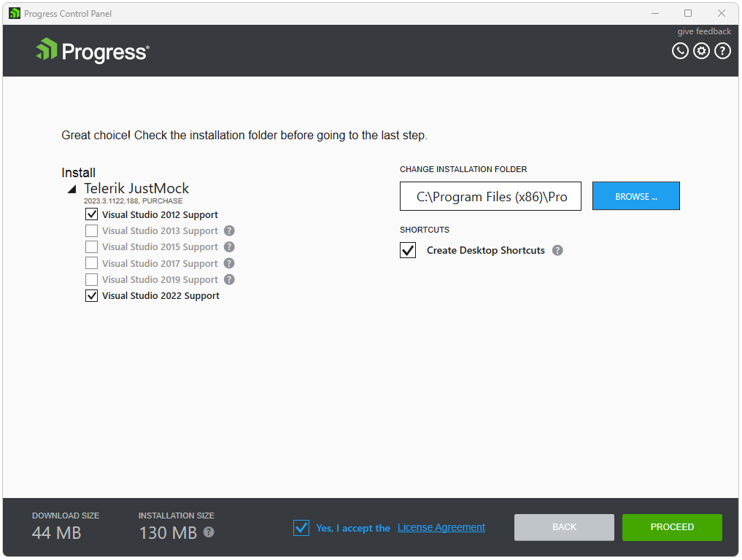Click the help icon next to Create Desktop Shortcuts

pos(557,250)
